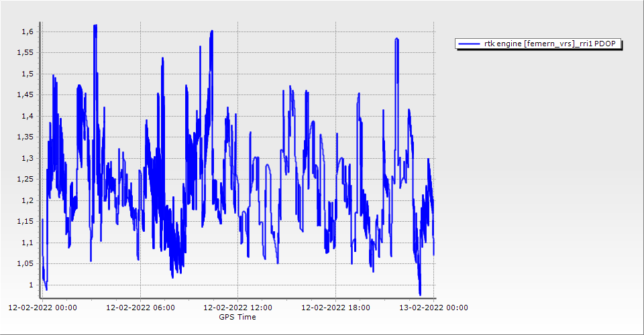Click the 1 value on Y axis
644x335 pixels.
(x=30, y=285)
